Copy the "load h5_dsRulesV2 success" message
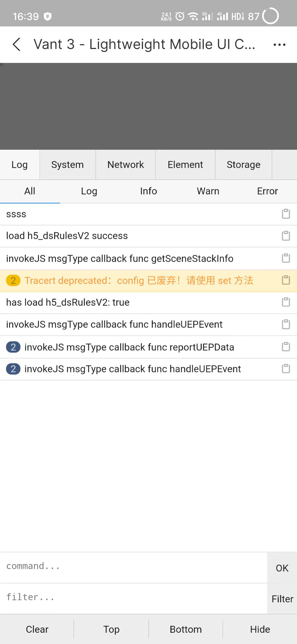Viewport: 297px width, 644px height. [285, 236]
